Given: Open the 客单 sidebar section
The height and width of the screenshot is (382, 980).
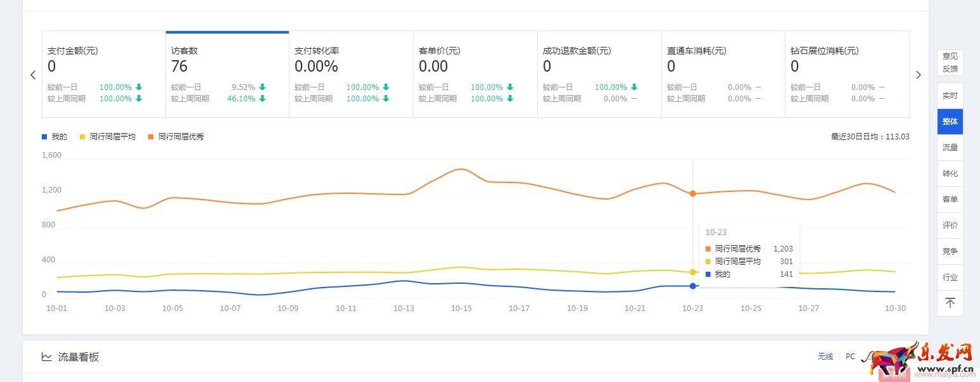Looking at the screenshot, I should (950, 199).
